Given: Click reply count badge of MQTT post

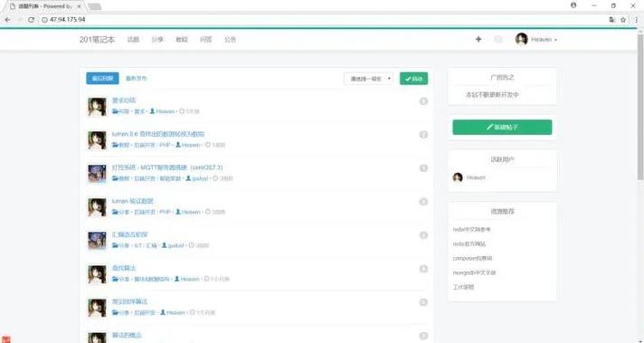Looking at the screenshot, I should point(423,168).
